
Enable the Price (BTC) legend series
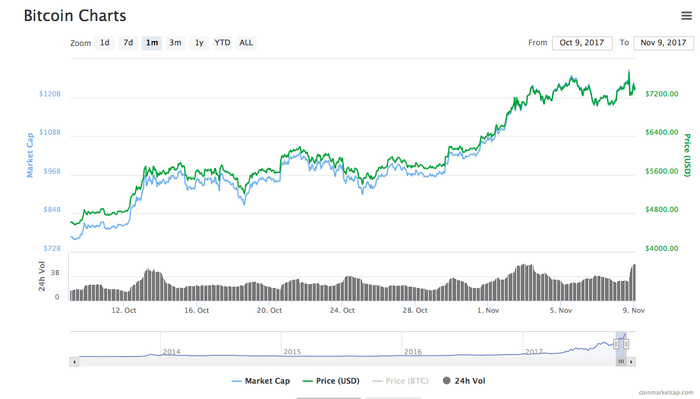(400, 381)
